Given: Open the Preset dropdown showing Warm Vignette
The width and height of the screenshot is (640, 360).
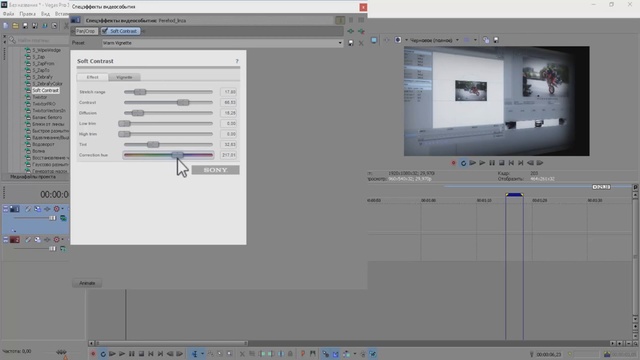Looking at the screenshot, I should click(222, 43).
